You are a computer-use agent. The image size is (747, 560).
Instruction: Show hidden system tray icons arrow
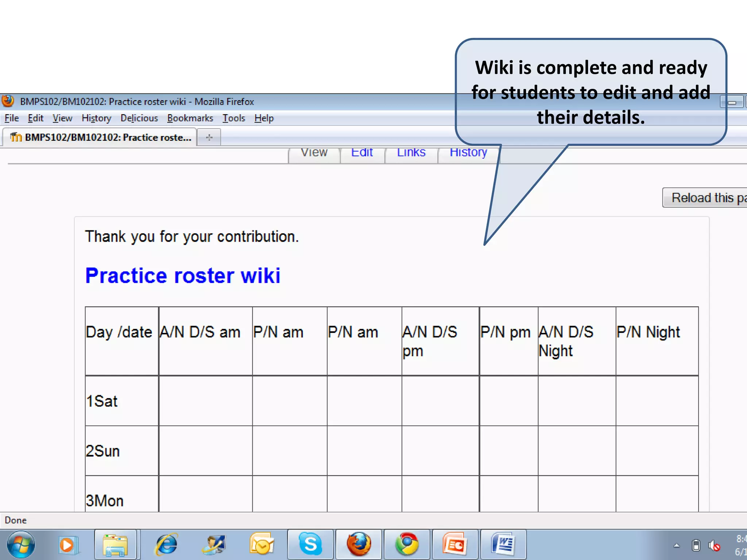(x=677, y=546)
